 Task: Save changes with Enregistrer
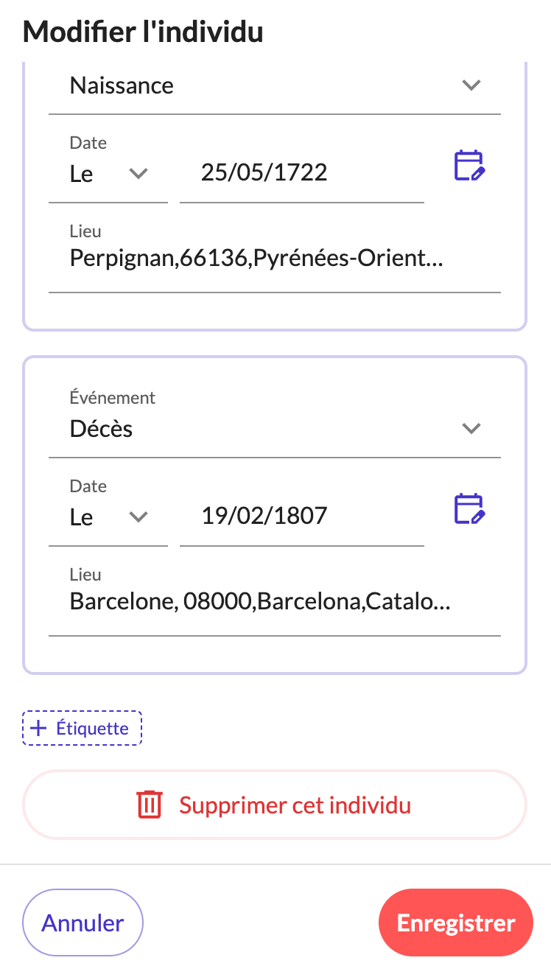coord(455,923)
